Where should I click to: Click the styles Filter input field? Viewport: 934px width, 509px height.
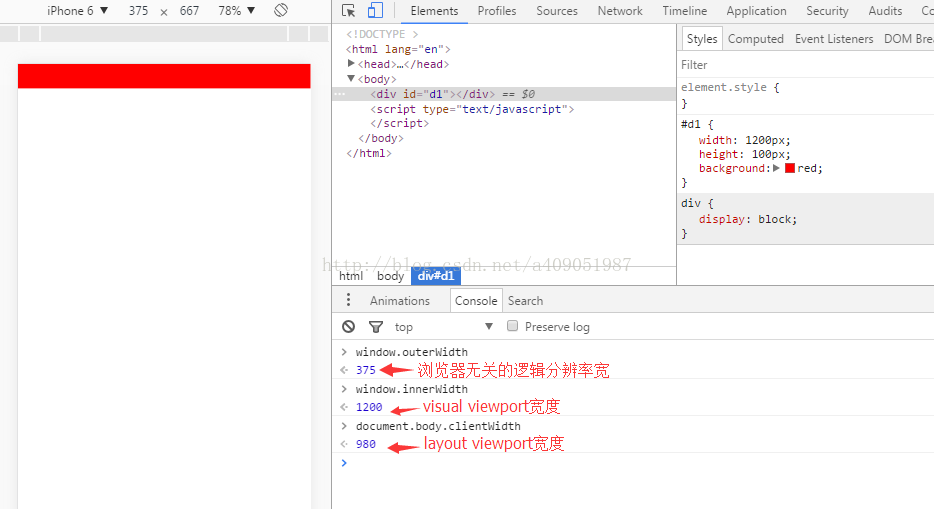(805, 64)
